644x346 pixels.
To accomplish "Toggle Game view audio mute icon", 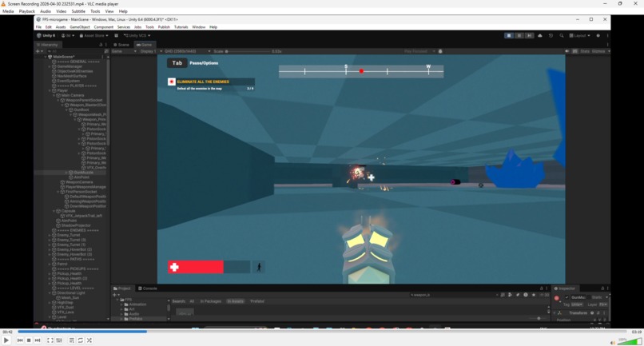I will (567, 51).
